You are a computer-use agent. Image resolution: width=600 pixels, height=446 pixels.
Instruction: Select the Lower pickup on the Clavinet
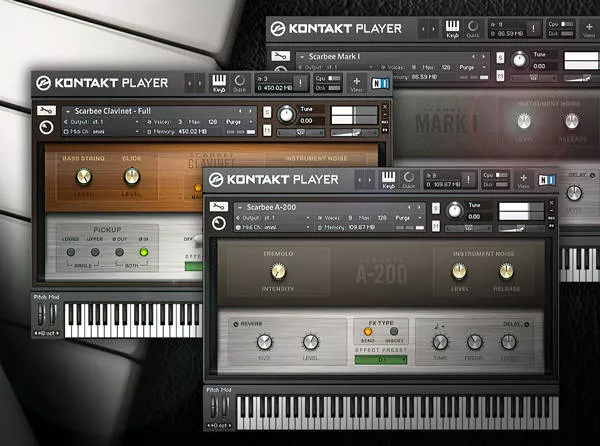coord(71,252)
